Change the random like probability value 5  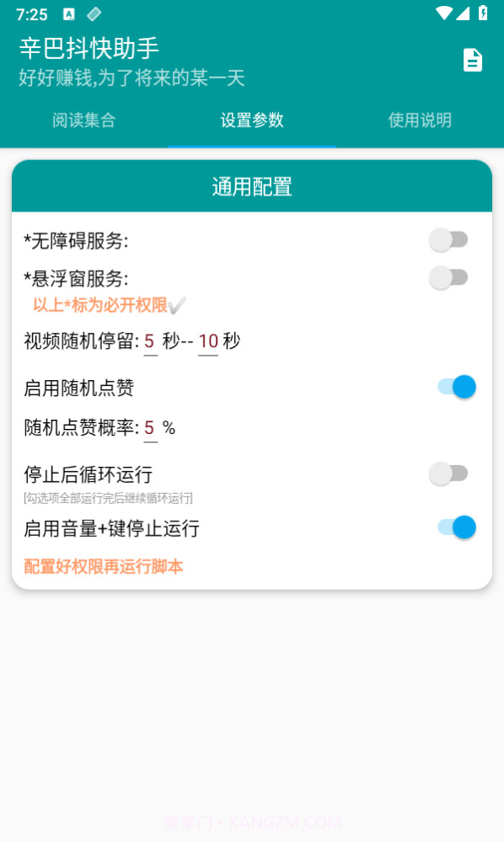(149, 427)
